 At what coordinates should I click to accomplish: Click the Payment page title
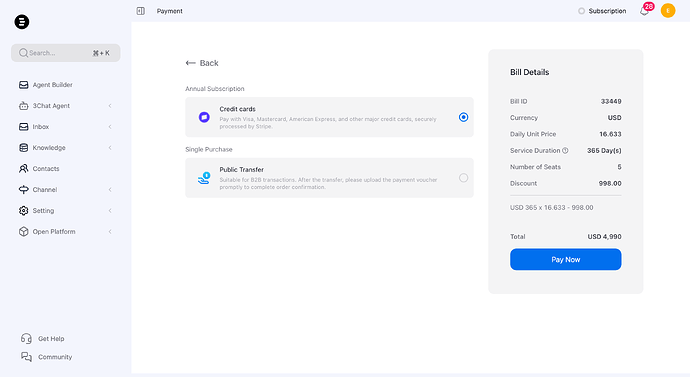[169, 11]
